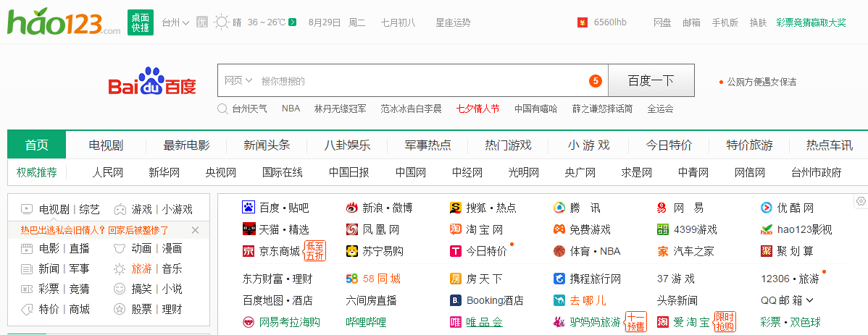This screenshot has width=868, height=335.
Task: Click the air quality 优 badge
Action: [x=202, y=22]
